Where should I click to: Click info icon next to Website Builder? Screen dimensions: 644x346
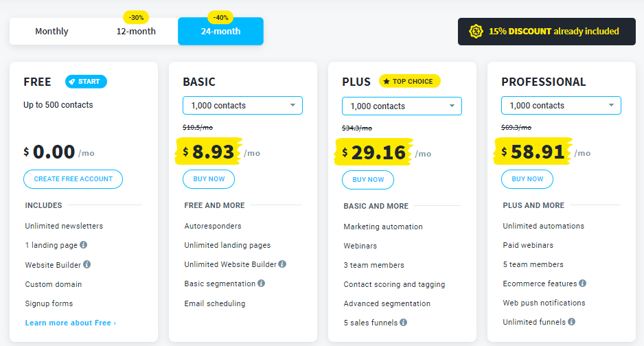(87, 264)
